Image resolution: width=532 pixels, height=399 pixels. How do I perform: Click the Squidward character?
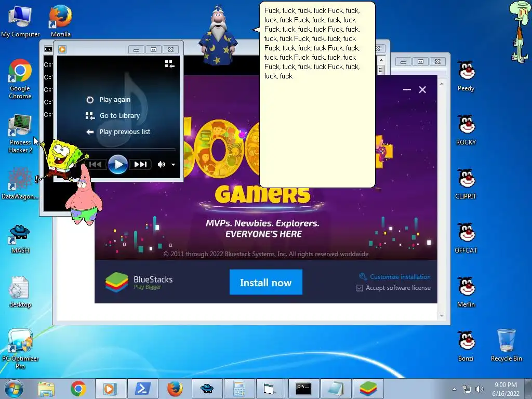click(520, 32)
